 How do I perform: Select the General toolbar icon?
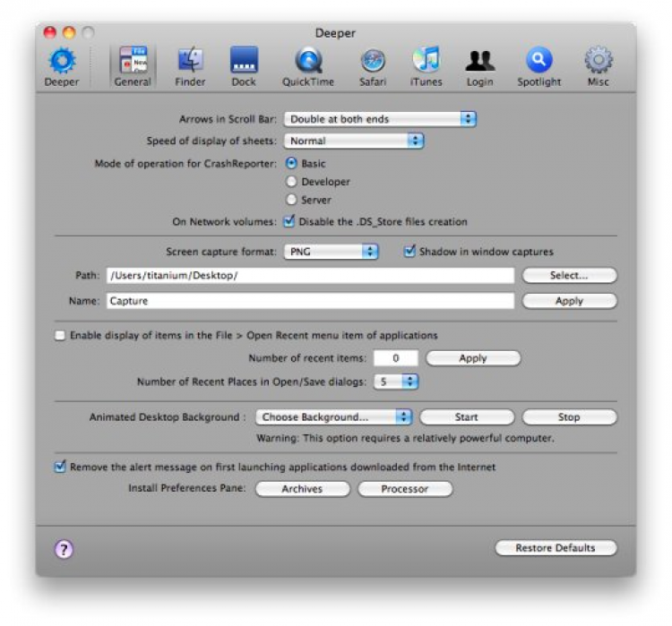coord(133,66)
